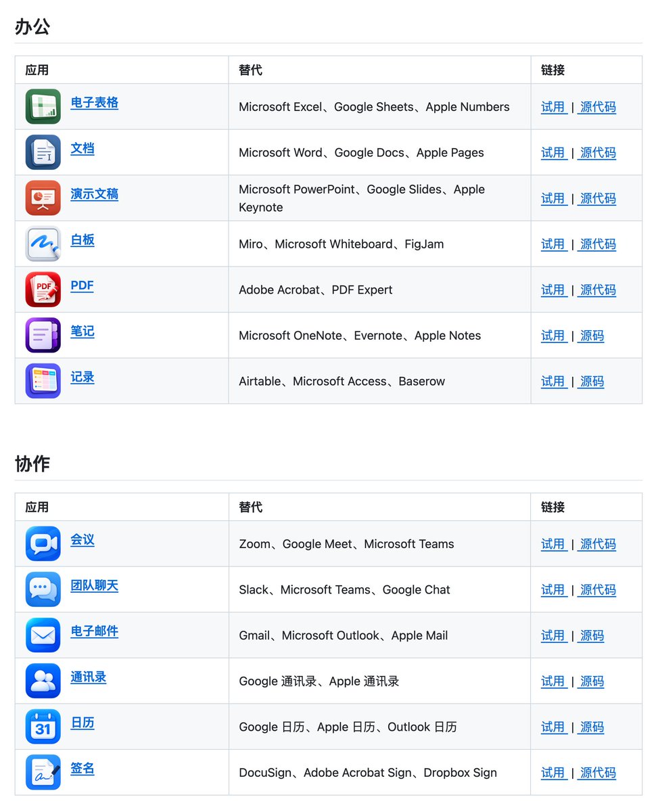Open the 文档 app link
The height and width of the screenshot is (812, 658).
click(83, 149)
